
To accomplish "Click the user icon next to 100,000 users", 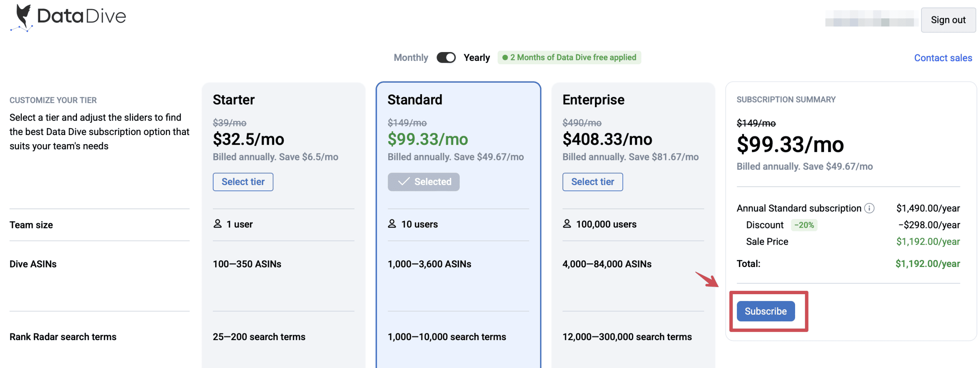I will 567,224.
